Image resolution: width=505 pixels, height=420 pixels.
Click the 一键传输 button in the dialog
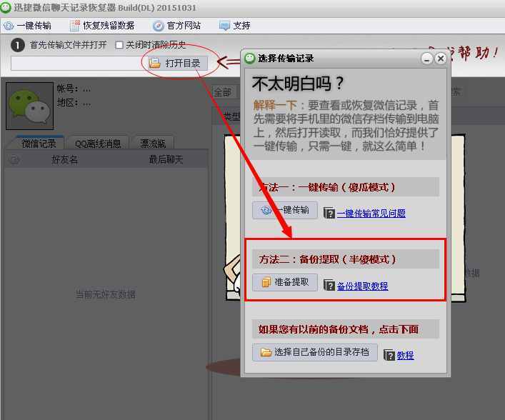point(285,210)
